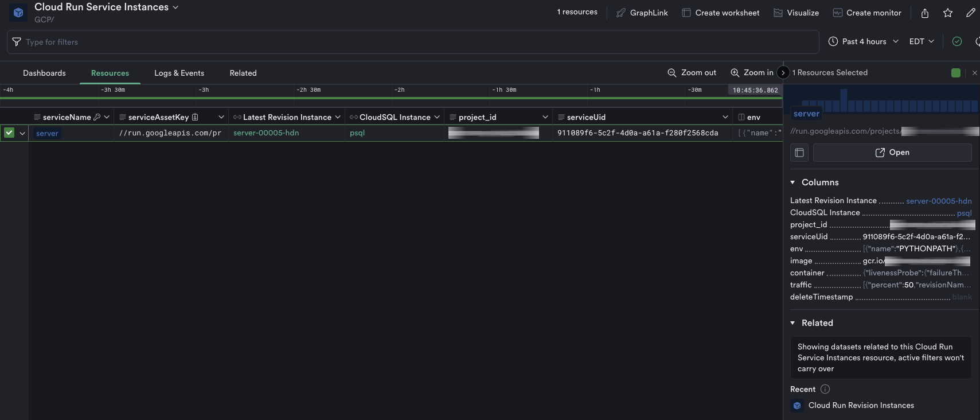Click the info icon next to Recent
Screen dimensions: 980x420
825,389
